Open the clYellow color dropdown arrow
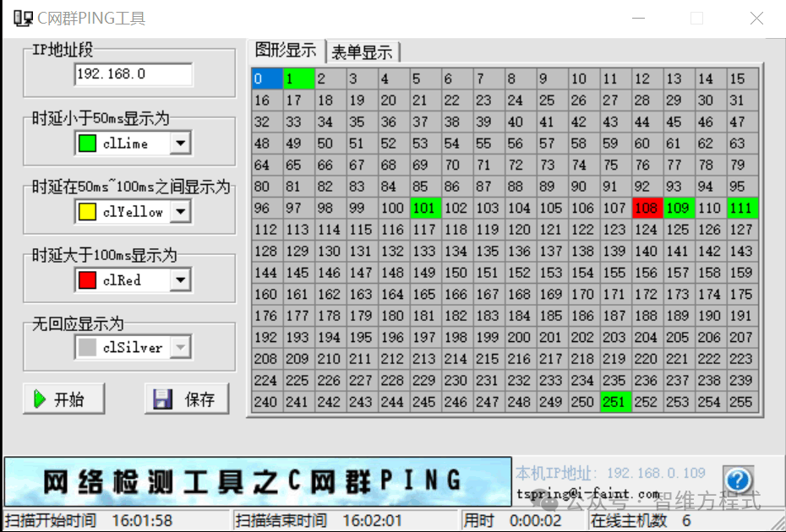 [x=181, y=211]
